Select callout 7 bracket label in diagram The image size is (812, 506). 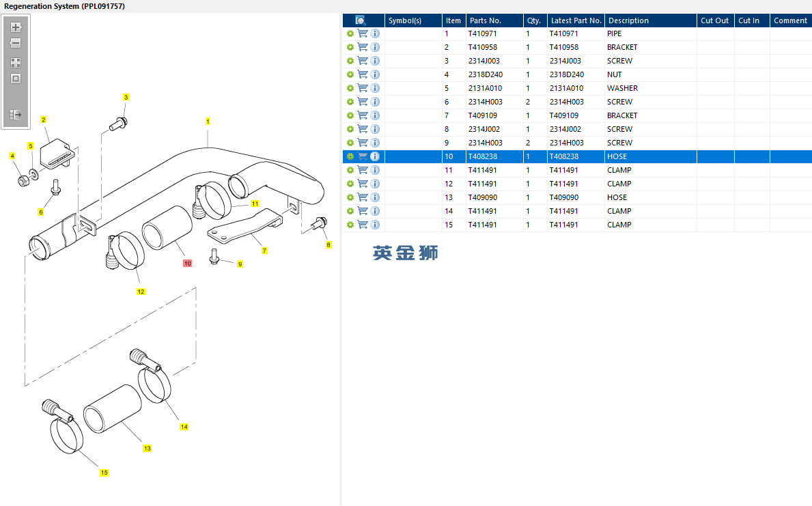click(x=264, y=251)
